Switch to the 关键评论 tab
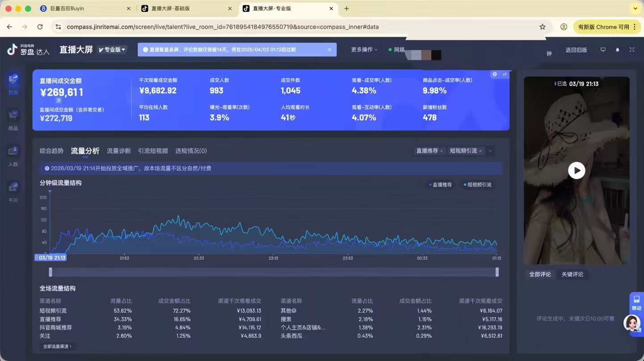This screenshot has height=361, width=644. 572,274
